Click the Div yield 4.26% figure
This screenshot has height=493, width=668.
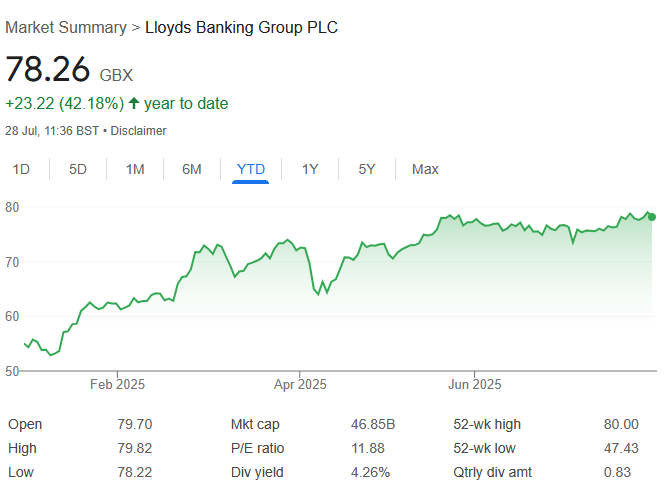(371, 471)
